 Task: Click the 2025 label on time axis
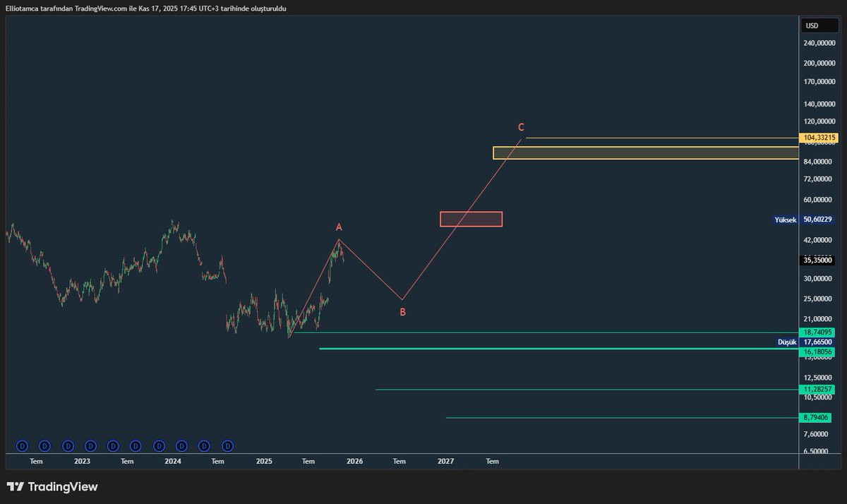click(264, 461)
